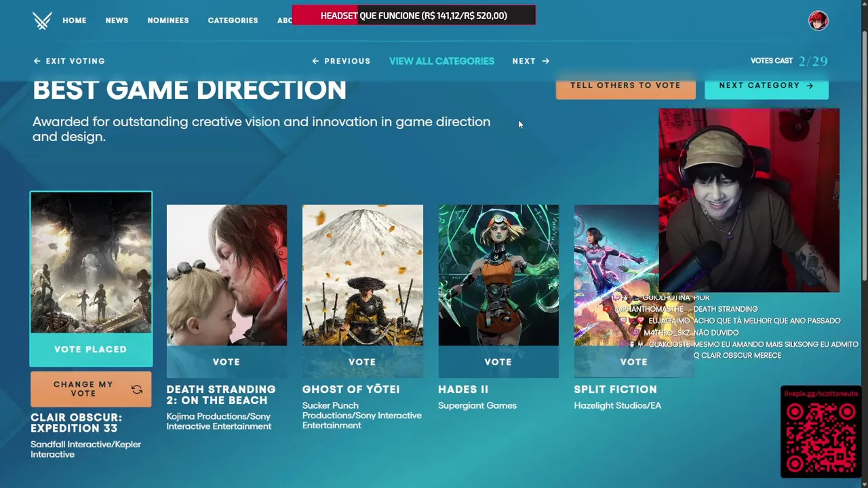Click Death Stranding 2: On the Beach title

[x=221, y=394]
